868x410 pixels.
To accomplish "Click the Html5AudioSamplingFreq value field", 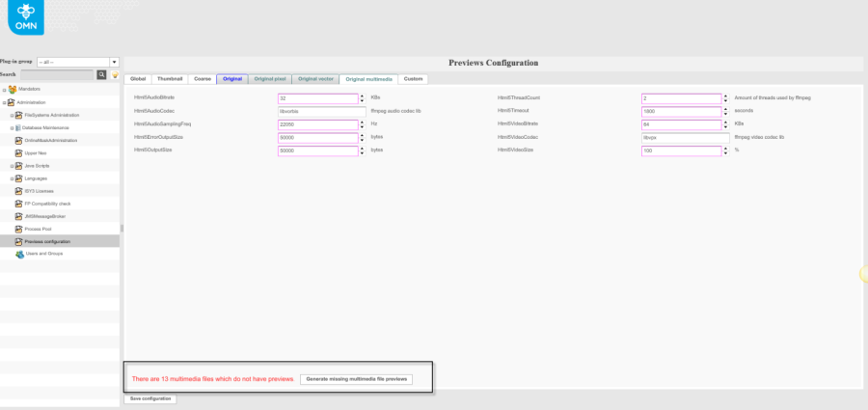I will click(x=318, y=124).
